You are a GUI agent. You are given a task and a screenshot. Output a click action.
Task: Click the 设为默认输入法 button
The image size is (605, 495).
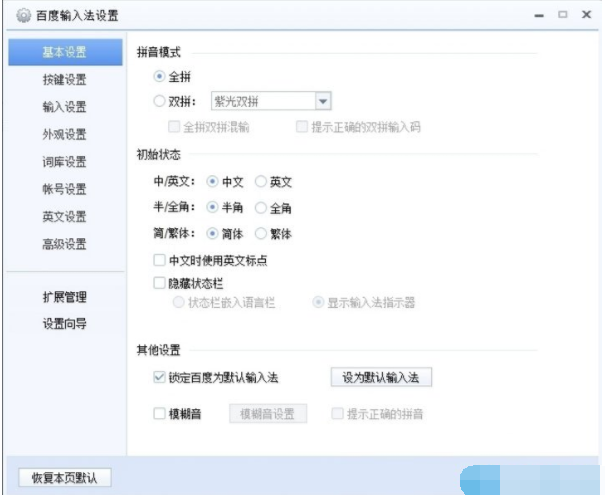tap(380, 377)
